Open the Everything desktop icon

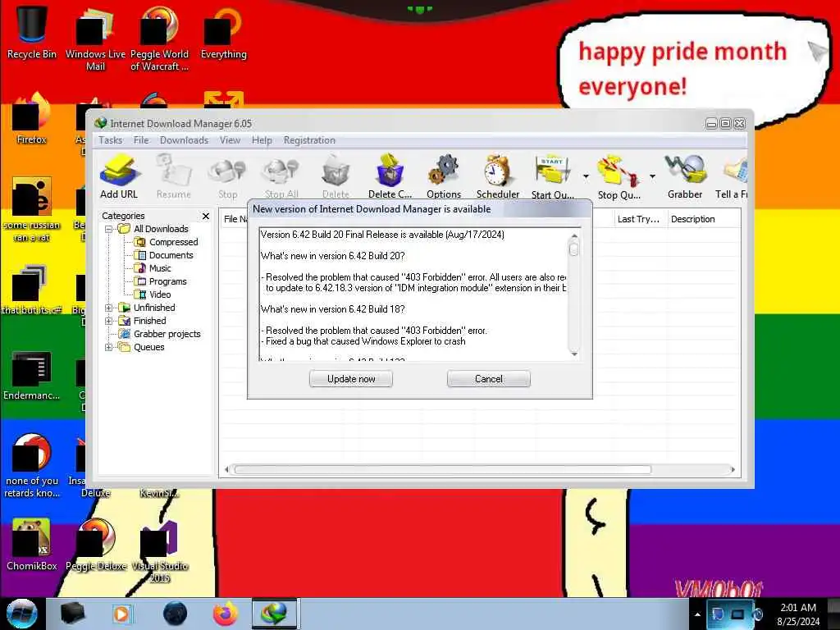[x=223, y=32]
